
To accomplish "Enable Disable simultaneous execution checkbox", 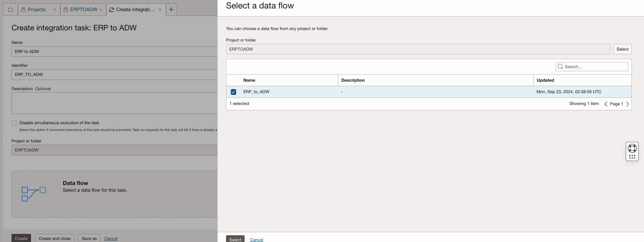I will (x=14, y=123).
